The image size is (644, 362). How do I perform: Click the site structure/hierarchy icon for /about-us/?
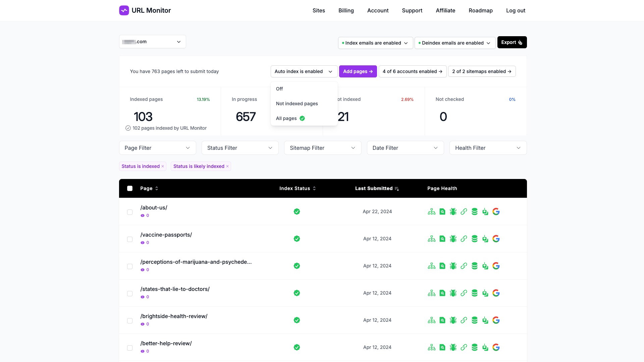pos(432,212)
